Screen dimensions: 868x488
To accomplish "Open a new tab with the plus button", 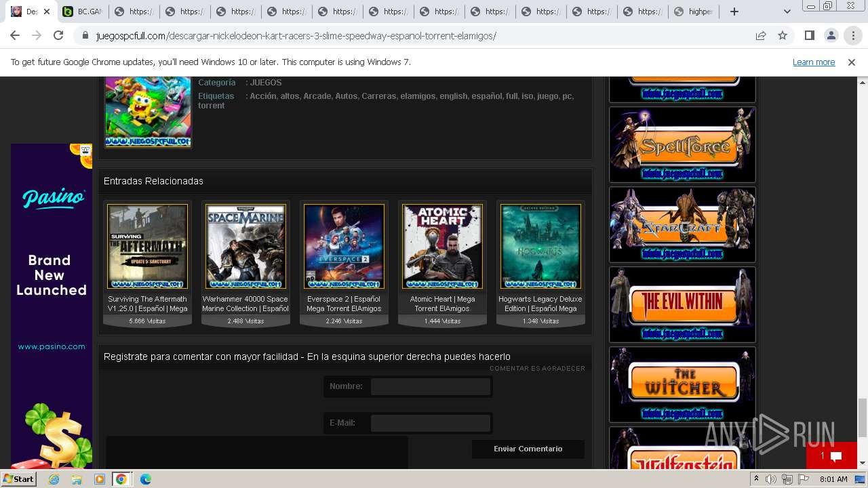I will 734,12.
